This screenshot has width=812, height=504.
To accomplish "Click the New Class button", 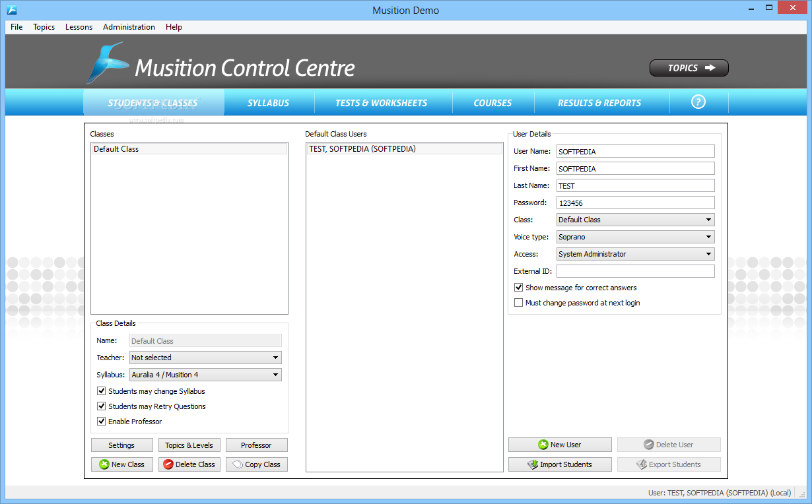I will click(121, 464).
